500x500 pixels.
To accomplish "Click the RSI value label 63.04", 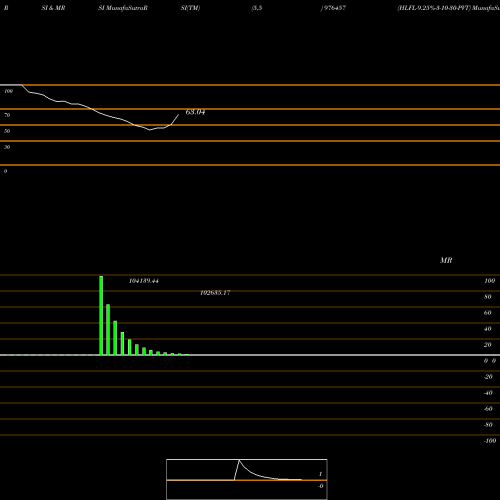I will click(195, 112).
